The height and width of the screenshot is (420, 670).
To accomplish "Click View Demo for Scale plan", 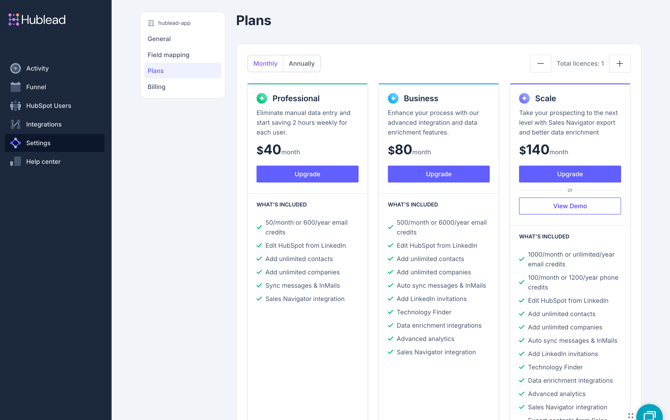I will coord(569,206).
